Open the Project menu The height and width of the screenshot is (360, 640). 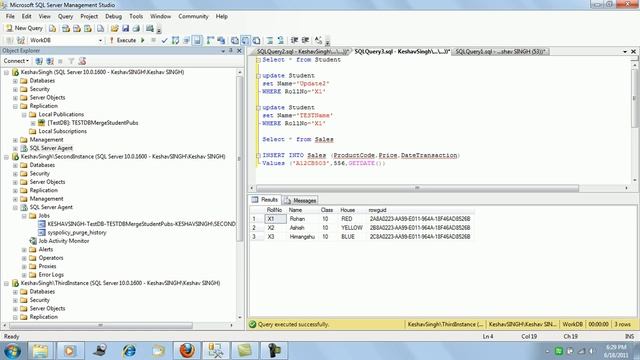89,16
